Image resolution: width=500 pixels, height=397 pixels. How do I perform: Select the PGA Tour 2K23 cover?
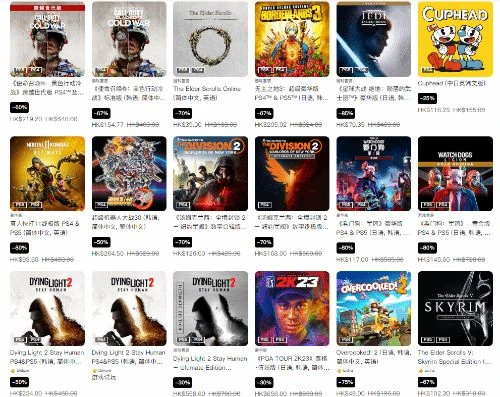[x=292, y=308]
